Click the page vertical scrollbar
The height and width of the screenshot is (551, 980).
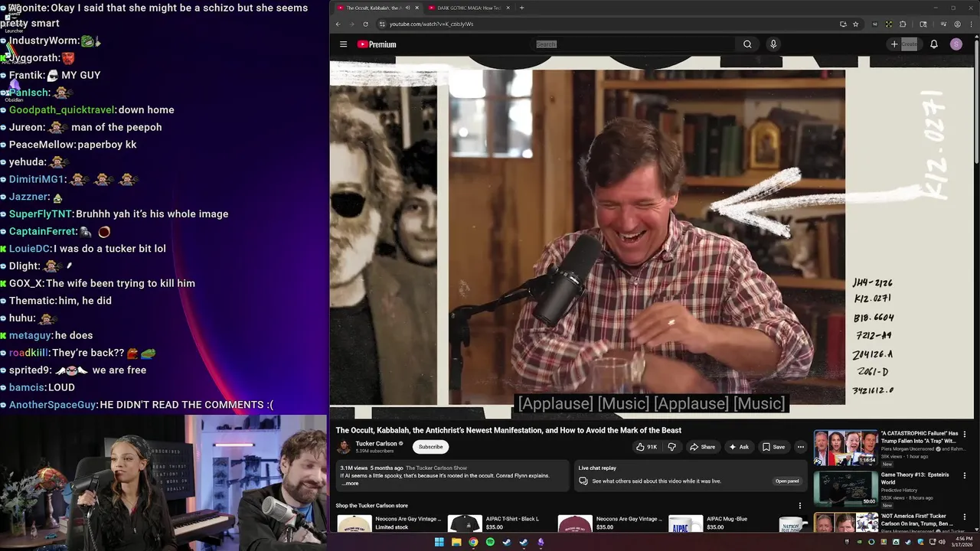coord(977,99)
